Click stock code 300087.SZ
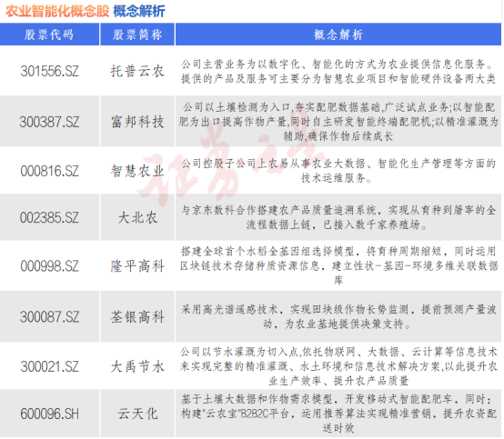 point(49,317)
